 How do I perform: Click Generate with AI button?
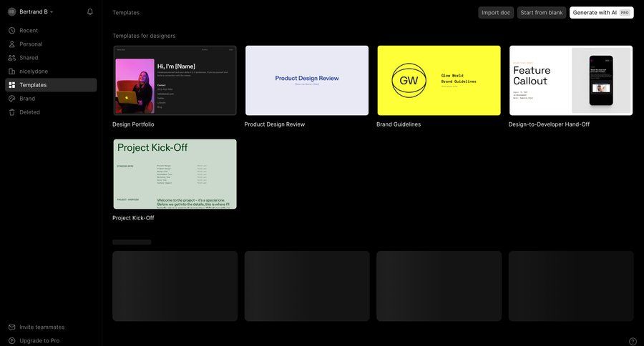[x=601, y=13]
